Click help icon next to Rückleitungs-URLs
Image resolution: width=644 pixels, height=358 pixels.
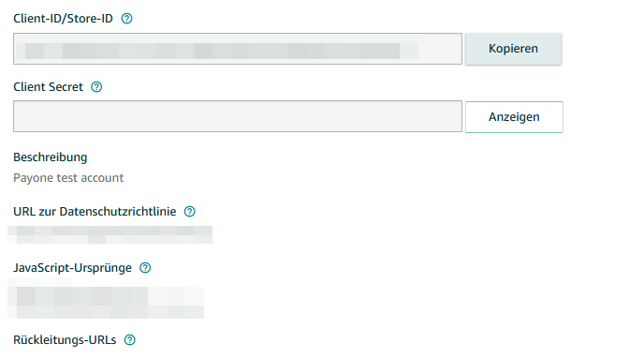click(130, 340)
